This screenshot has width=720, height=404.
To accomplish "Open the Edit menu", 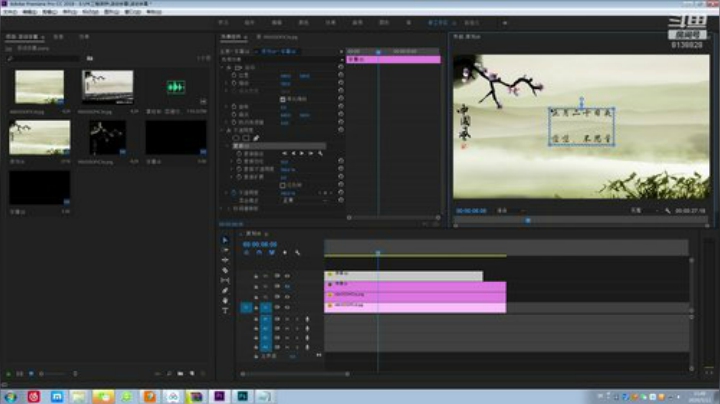I will click(x=29, y=11).
